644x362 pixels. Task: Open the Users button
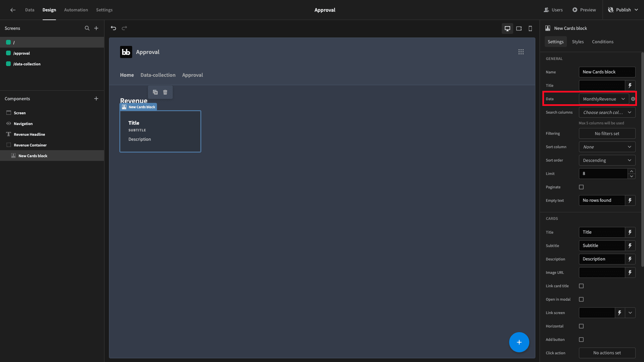(553, 10)
